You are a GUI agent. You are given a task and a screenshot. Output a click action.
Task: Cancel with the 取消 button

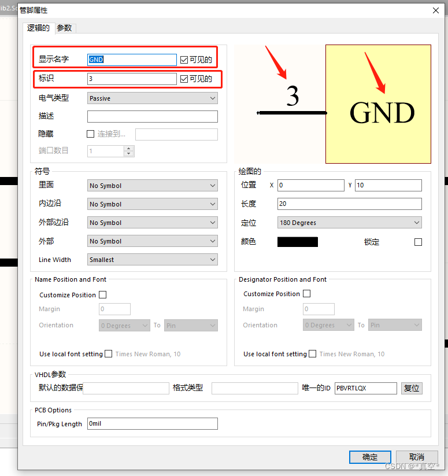[417, 457]
